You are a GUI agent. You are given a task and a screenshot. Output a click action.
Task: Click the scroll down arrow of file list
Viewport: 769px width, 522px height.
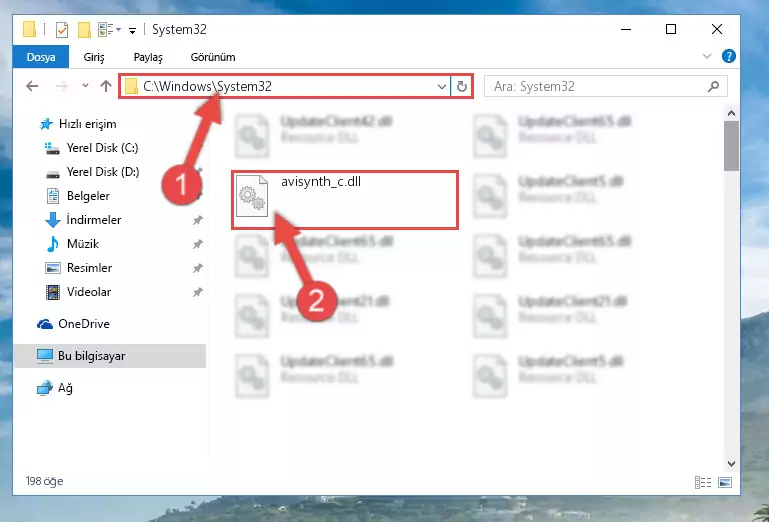coord(731,464)
